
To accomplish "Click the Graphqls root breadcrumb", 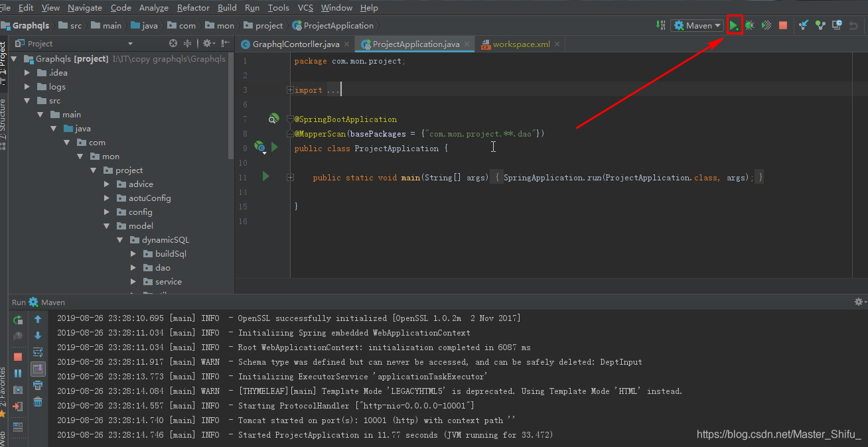I will click(x=25, y=25).
